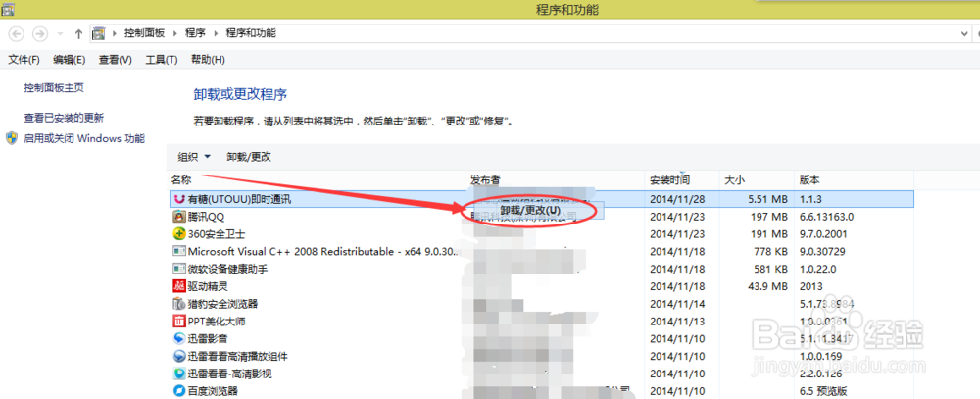Click the Microsoft Visual C++ 2008 icon
This screenshot has height=399, width=980.
(x=179, y=251)
